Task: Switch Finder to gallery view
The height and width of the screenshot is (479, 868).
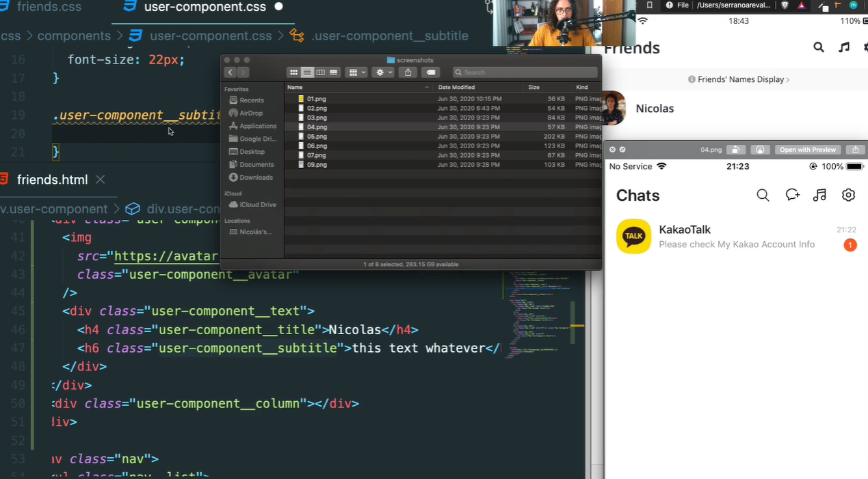Action: tap(334, 72)
